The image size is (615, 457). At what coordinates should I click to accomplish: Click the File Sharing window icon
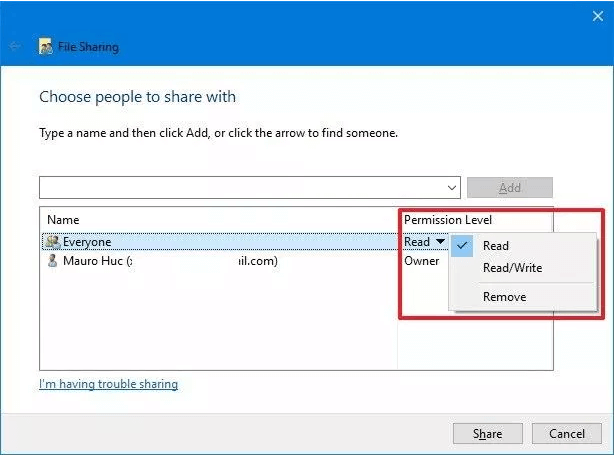(45, 46)
